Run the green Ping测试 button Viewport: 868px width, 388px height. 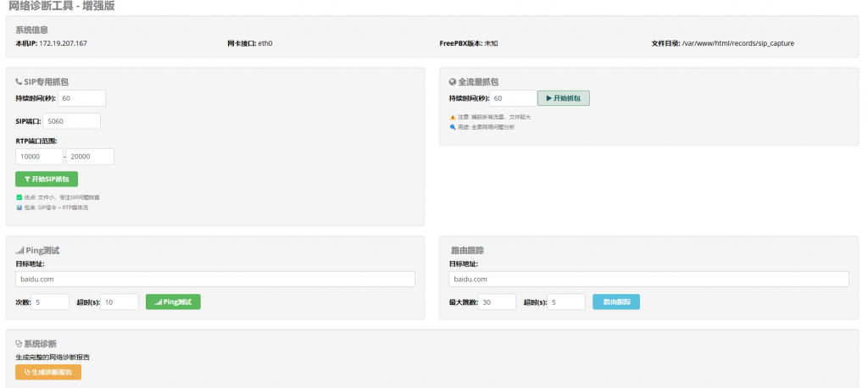[173, 302]
